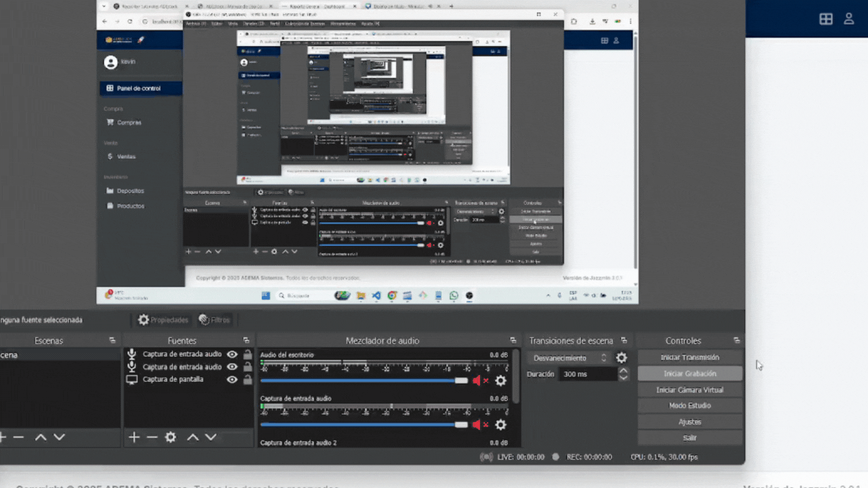The width and height of the screenshot is (868, 488).
Task: Click the WhatsApp icon in previewed taskbar
Action: point(454,296)
